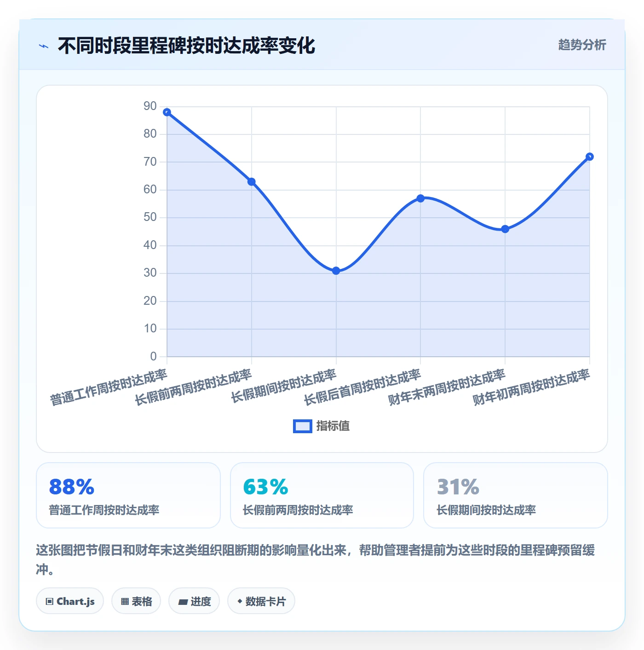Click the grid icon in the 表格 tag
This screenshot has height=650, width=644.
click(125, 601)
